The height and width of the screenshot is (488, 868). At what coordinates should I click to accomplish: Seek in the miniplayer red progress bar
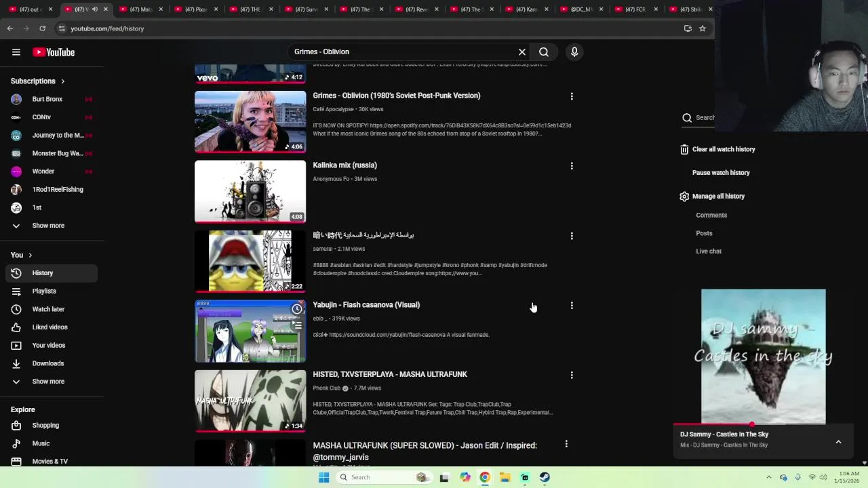(x=763, y=425)
